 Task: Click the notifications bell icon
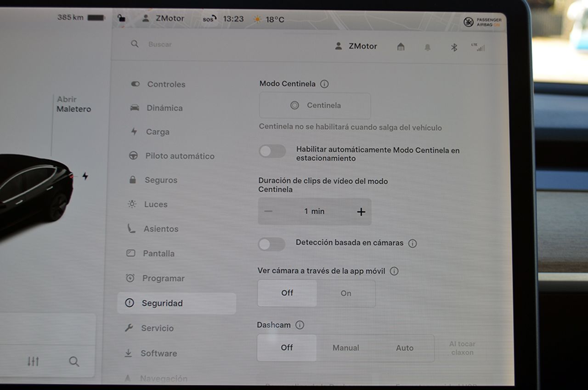[427, 46]
